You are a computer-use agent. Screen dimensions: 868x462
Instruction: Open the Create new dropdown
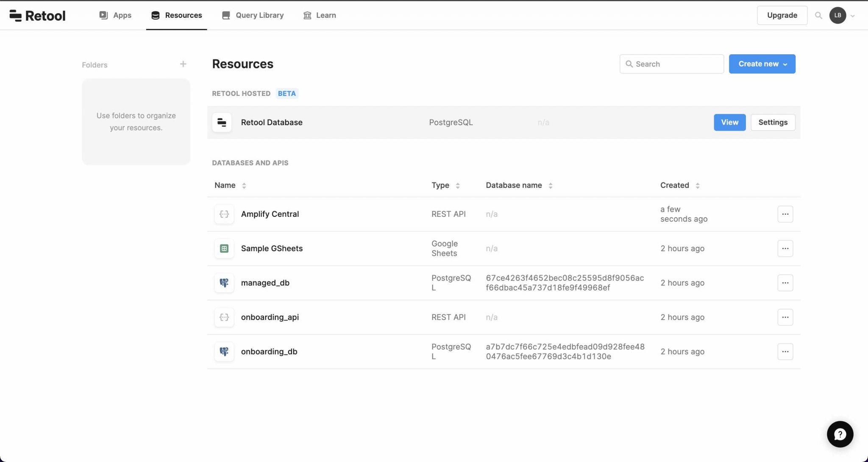[x=762, y=64]
